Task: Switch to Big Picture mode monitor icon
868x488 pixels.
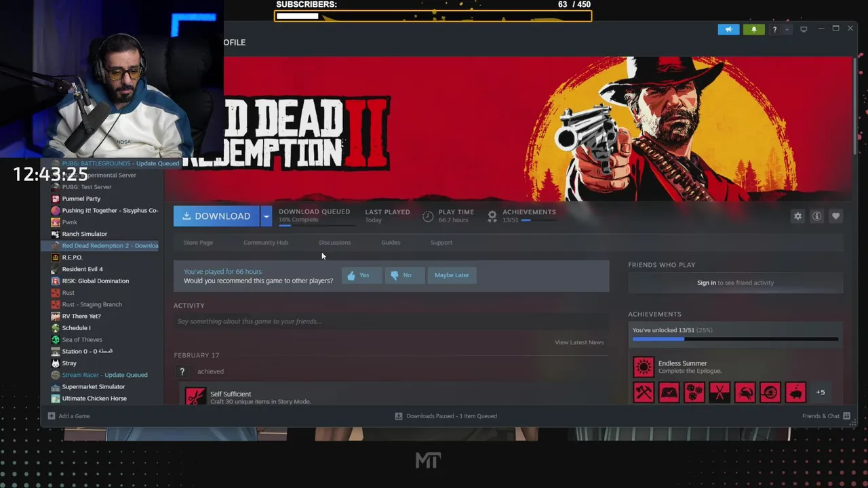Action: [x=804, y=29]
